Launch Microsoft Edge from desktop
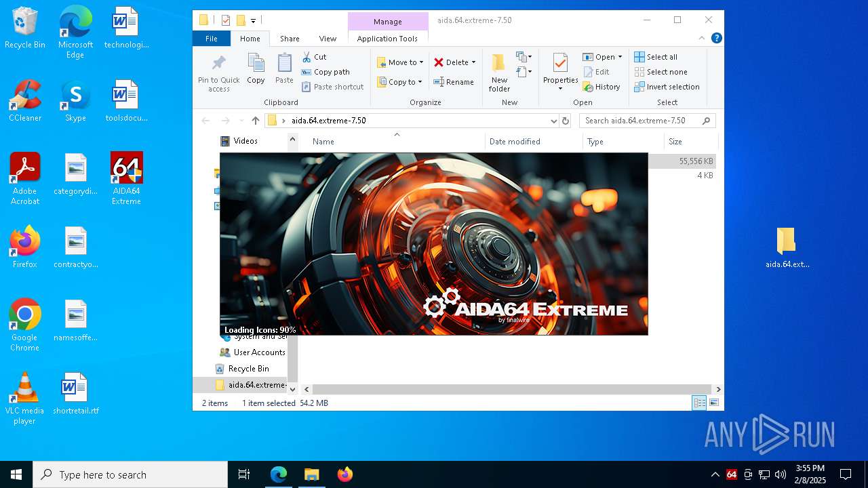Screen dimensions: 868x488 click(x=75, y=33)
